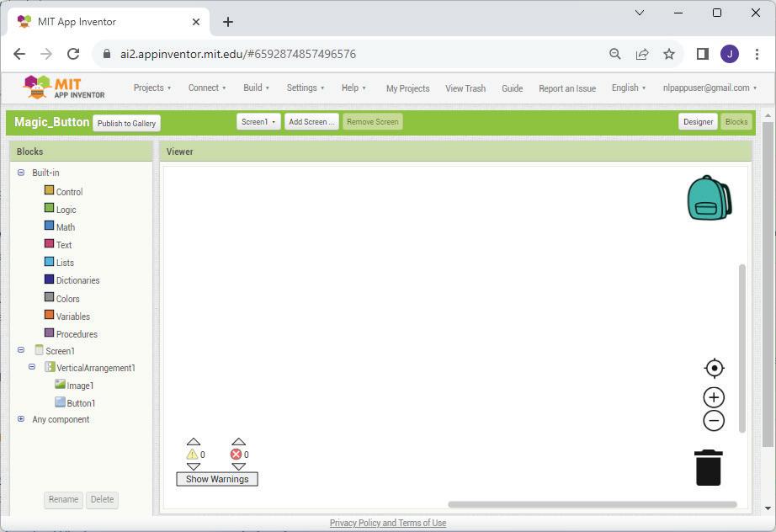
Task: Center the workspace with the crosshair icon
Action: coord(714,368)
